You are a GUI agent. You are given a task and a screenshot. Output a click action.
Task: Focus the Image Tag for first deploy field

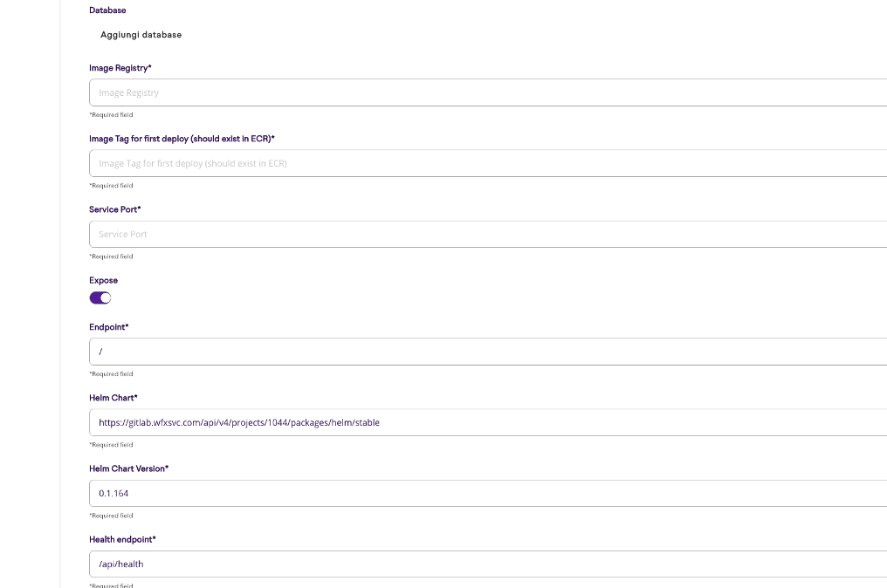(x=349, y=163)
